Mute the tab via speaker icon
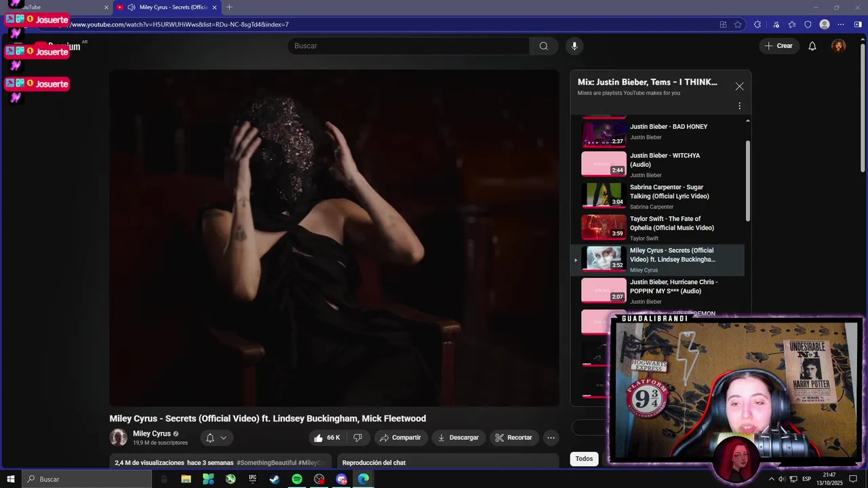 point(131,7)
